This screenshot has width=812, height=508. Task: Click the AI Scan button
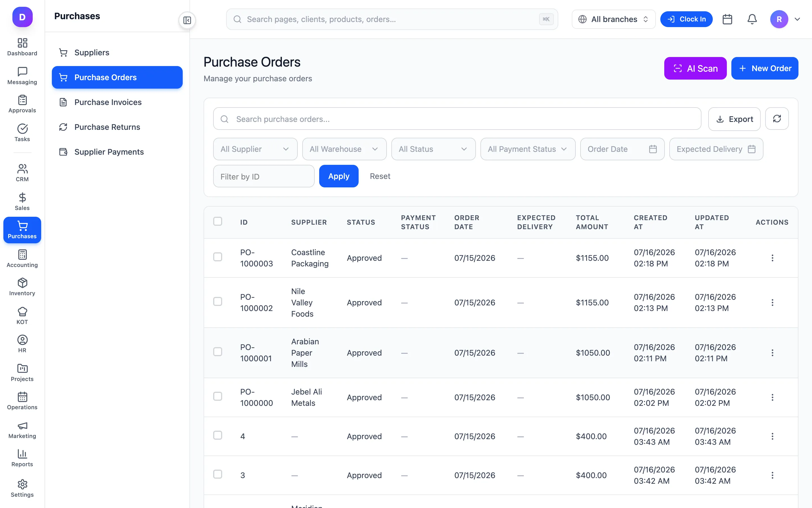(695, 69)
